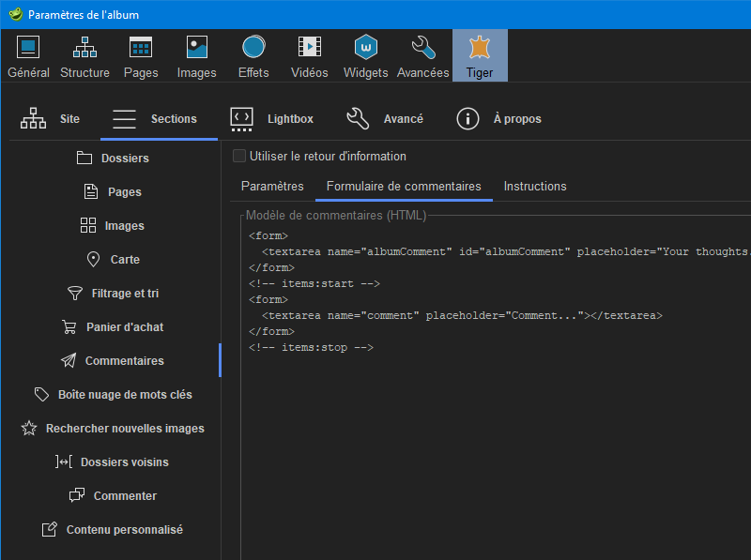Open the Lightbox tab

coord(272,119)
